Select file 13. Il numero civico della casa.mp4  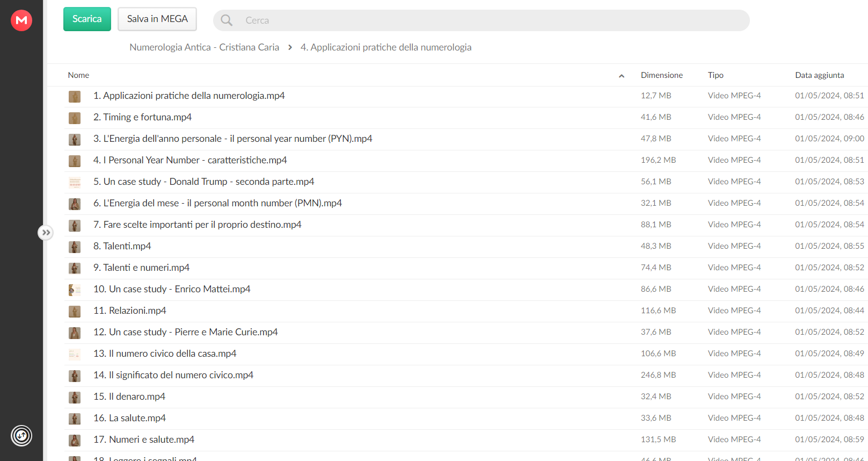pyautogui.click(x=165, y=354)
